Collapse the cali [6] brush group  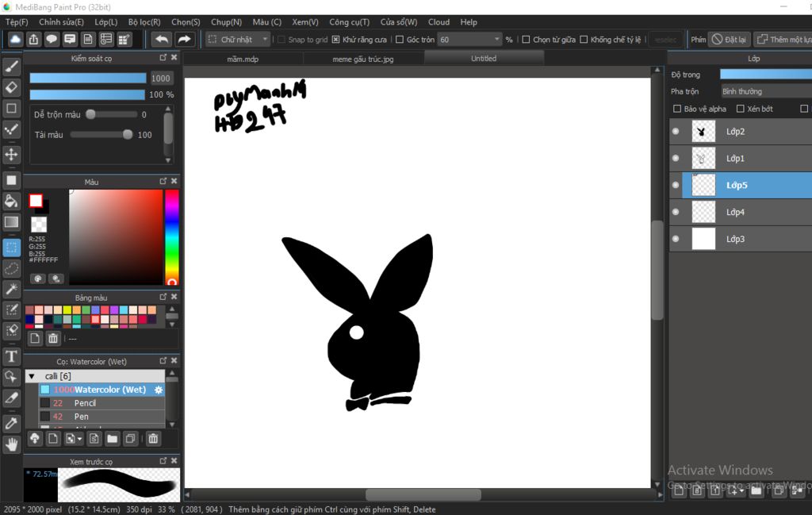(x=32, y=376)
